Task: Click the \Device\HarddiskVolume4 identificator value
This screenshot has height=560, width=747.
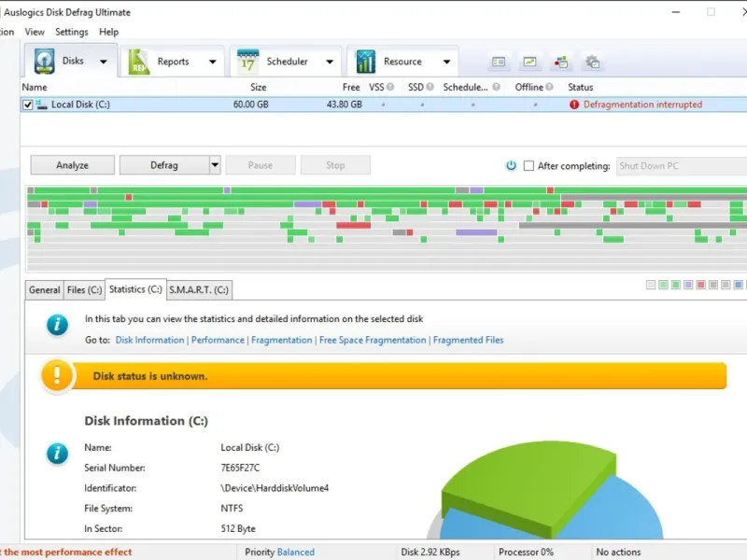Action: point(275,488)
